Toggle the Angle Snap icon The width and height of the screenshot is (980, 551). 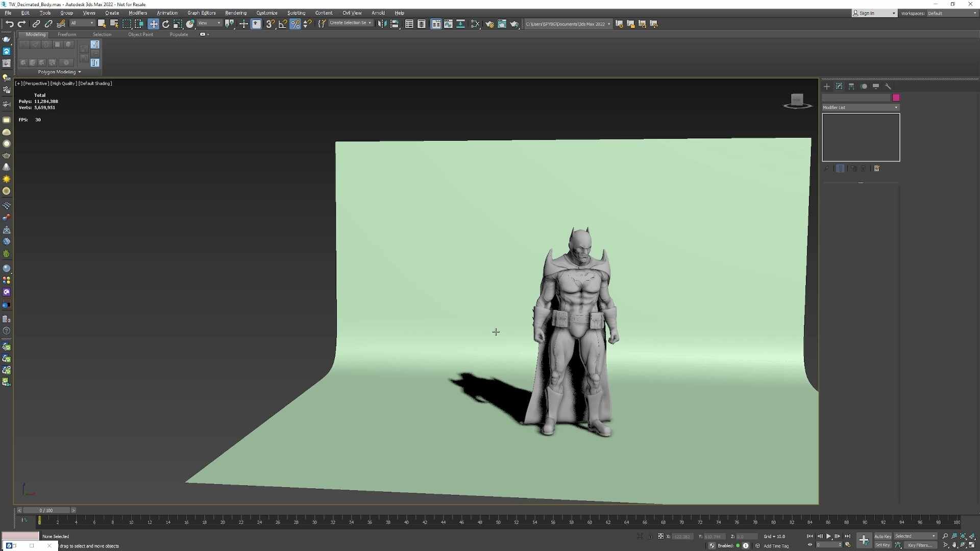pos(282,24)
